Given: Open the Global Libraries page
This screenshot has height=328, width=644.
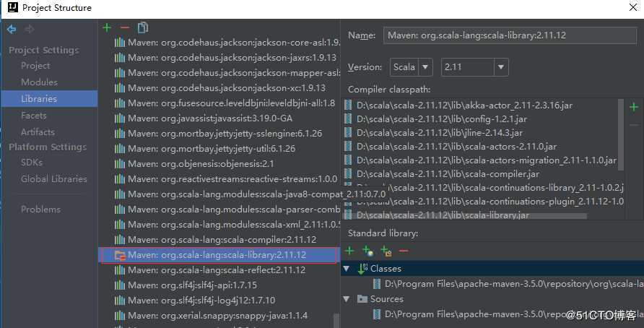Looking at the screenshot, I should tap(54, 178).
